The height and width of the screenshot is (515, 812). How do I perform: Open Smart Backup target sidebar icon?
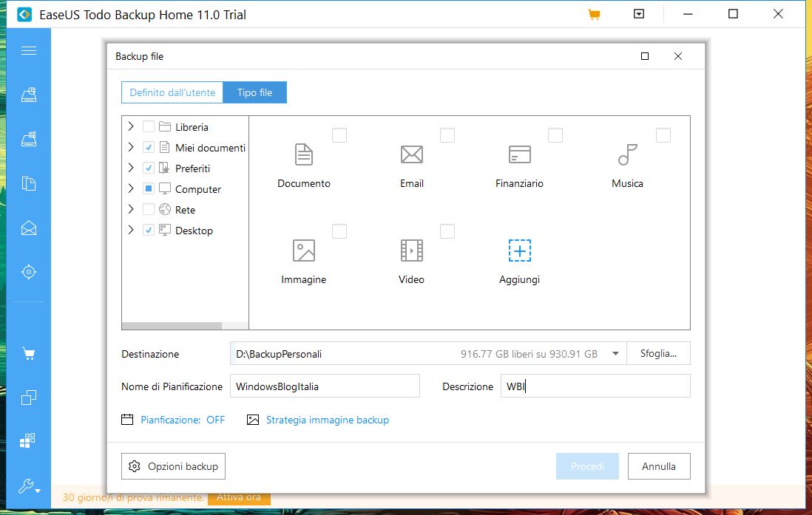(29, 272)
